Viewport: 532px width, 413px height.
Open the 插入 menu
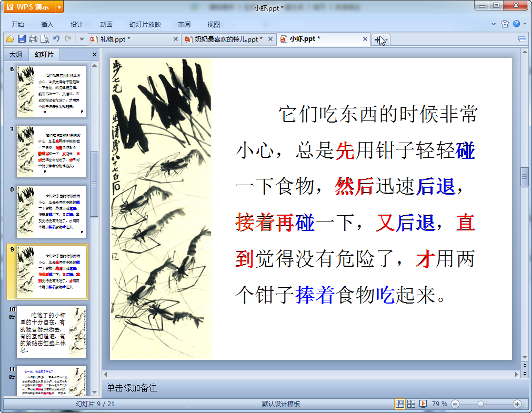coord(47,24)
